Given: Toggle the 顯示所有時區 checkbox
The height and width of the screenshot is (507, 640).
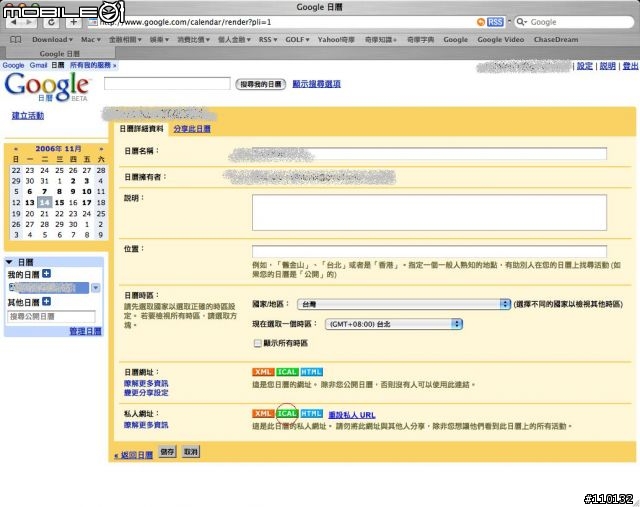Looking at the screenshot, I should click(258, 343).
